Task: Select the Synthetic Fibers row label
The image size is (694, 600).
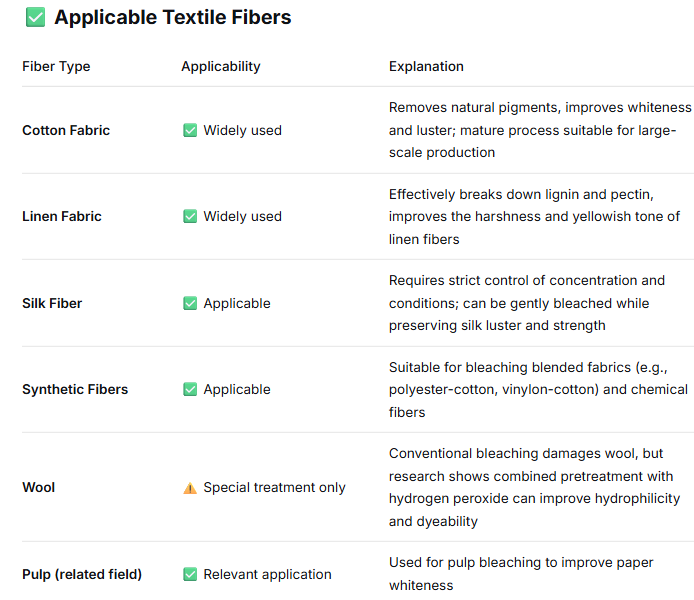Action: (75, 389)
